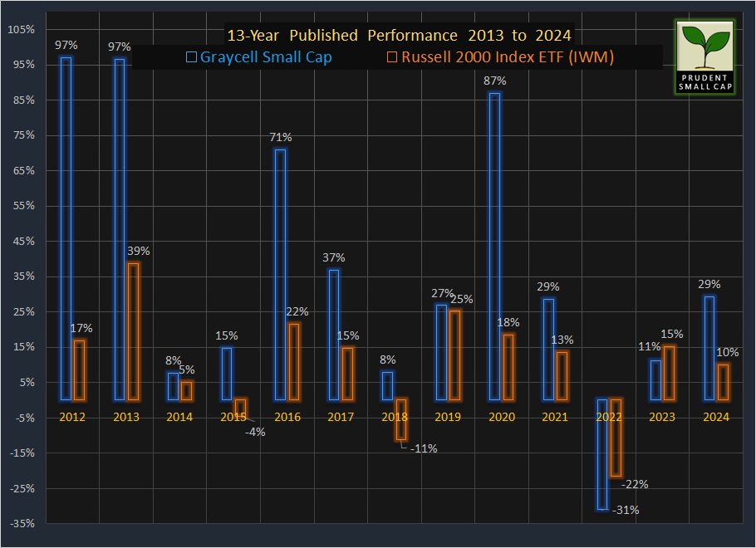756x548 pixels.
Task: Select the 2016 Graycell bar labeled 71%
Action: pyautogui.click(x=280, y=275)
